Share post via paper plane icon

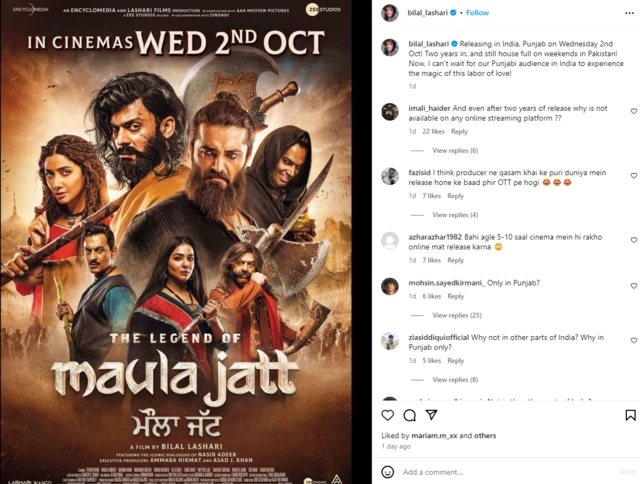pos(431,415)
